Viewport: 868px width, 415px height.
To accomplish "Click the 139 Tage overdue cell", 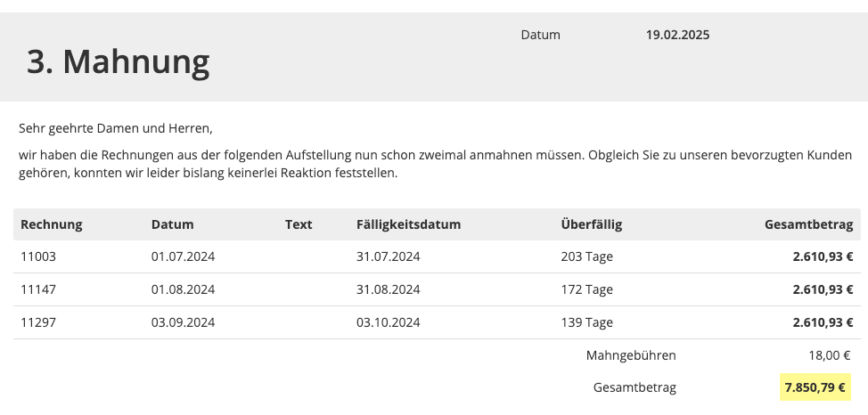I will tap(586, 322).
